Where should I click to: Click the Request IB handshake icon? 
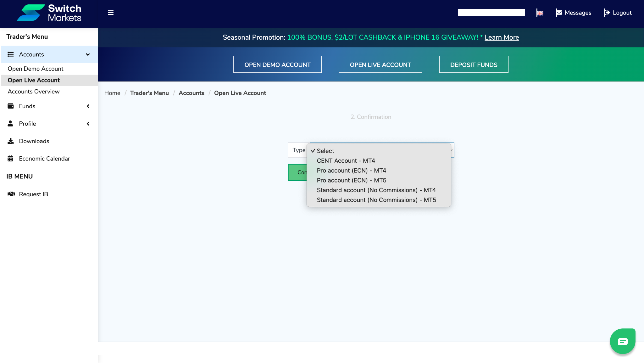[x=11, y=194]
